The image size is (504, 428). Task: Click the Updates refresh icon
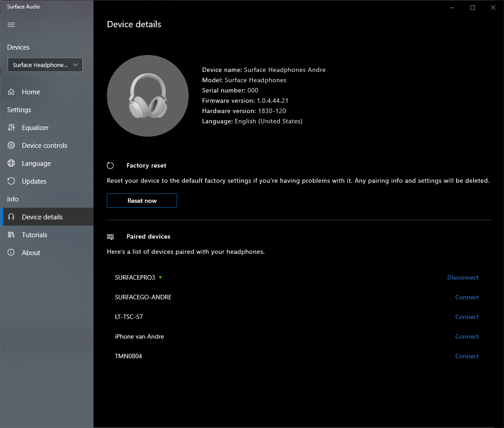[11, 181]
